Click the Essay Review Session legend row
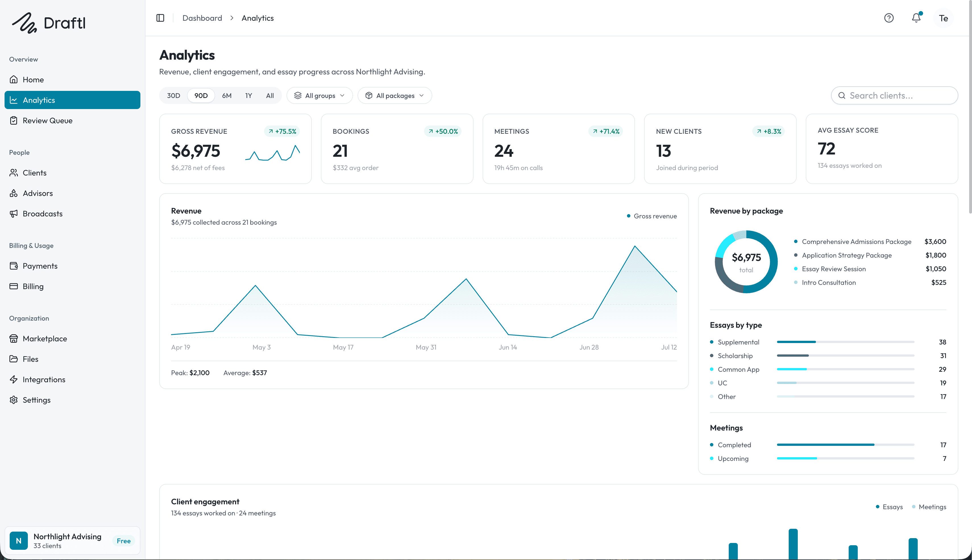The width and height of the screenshot is (972, 560). (870, 269)
